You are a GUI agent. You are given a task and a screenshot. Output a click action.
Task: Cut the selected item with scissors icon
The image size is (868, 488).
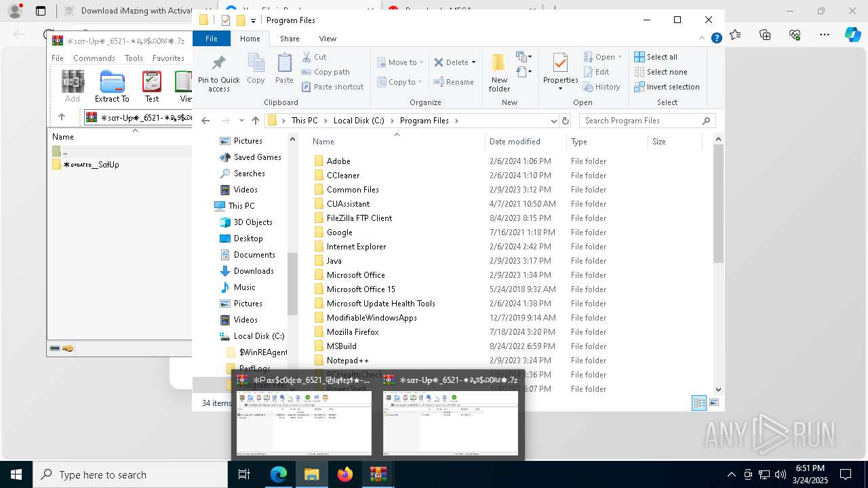point(314,57)
